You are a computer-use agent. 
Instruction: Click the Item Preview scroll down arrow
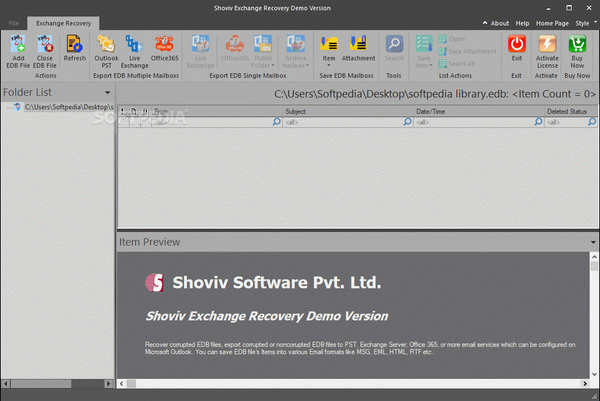594,374
